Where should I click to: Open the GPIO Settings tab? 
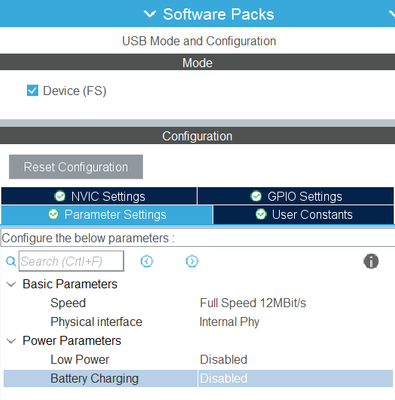pos(296,196)
